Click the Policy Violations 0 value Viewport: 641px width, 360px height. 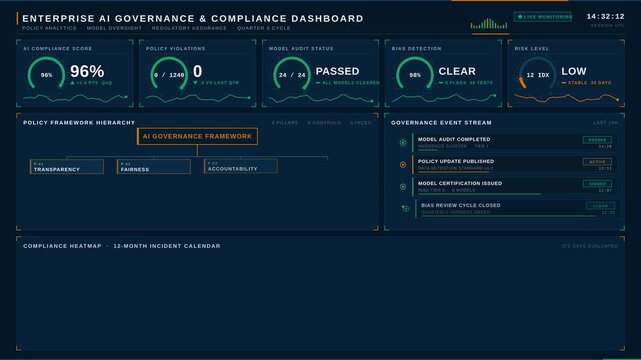tap(197, 72)
